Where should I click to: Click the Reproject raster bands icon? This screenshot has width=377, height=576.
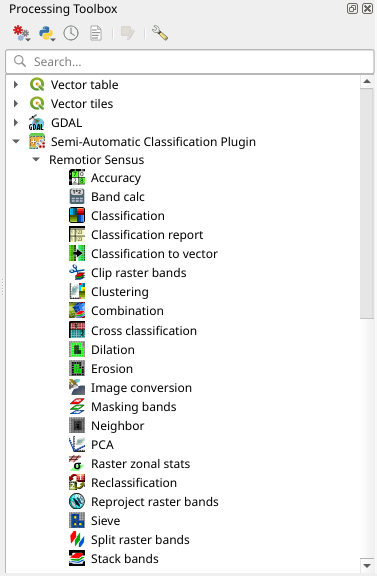pyautogui.click(x=77, y=502)
